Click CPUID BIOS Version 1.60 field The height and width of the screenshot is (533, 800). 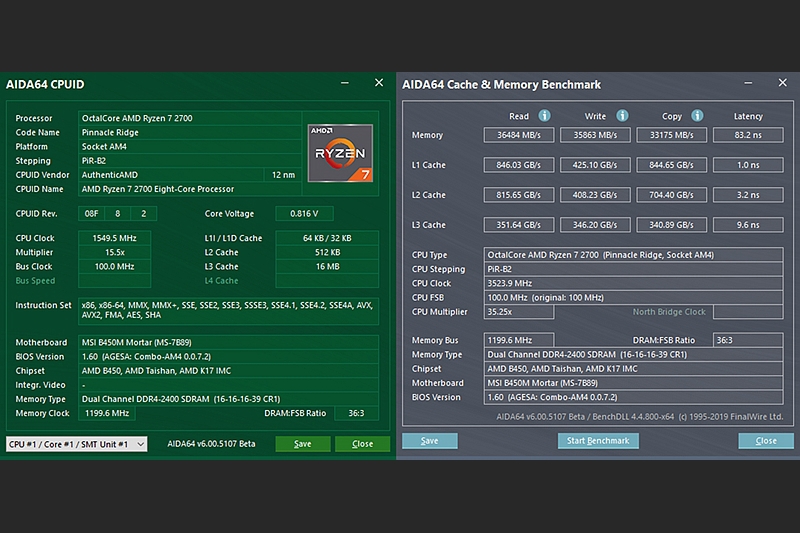point(228,357)
